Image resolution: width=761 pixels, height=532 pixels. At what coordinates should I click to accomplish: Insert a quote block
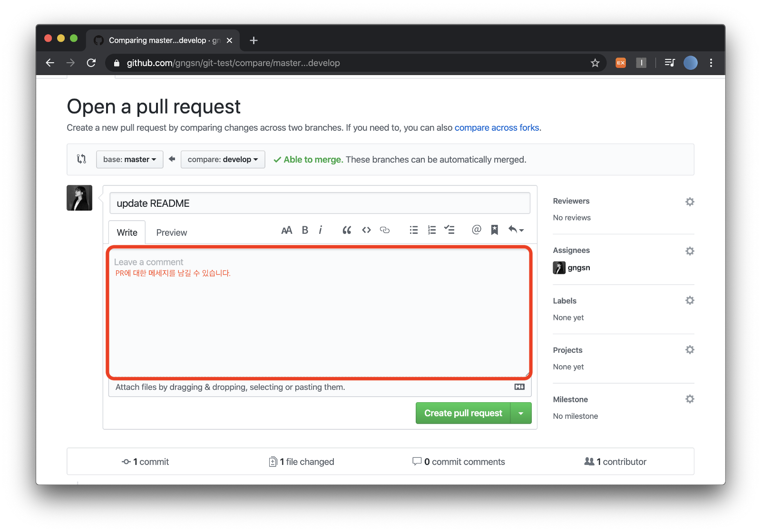(347, 230)
